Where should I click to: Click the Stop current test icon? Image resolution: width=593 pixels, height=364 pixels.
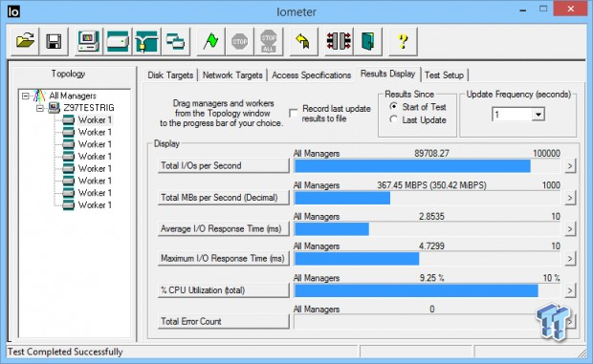(x=239, y=41)
